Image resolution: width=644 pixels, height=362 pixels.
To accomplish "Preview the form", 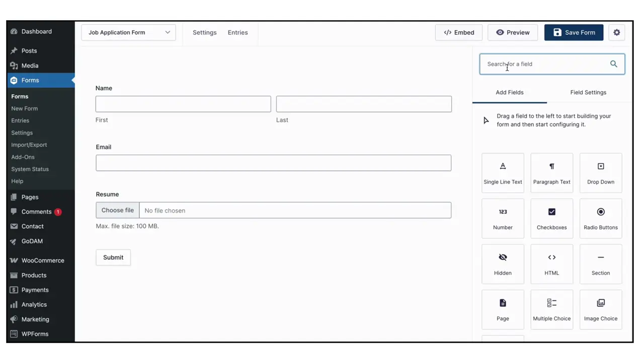I will (x=513, y=33).
